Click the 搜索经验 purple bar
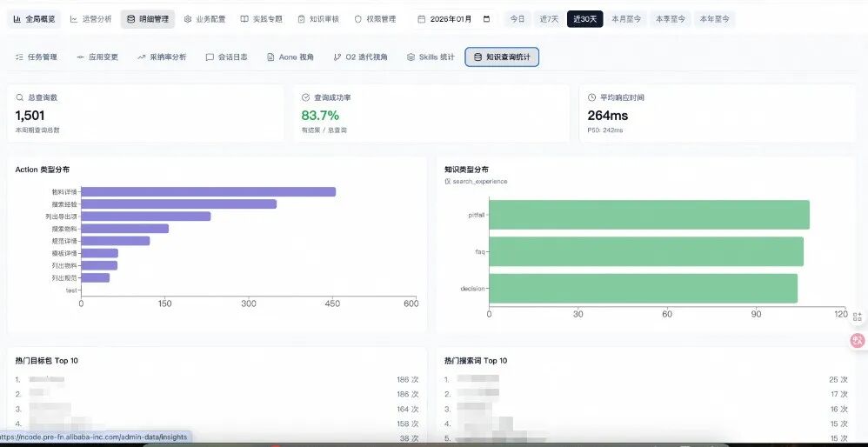Viewport: 868px width, 447px height. [179, 204]
